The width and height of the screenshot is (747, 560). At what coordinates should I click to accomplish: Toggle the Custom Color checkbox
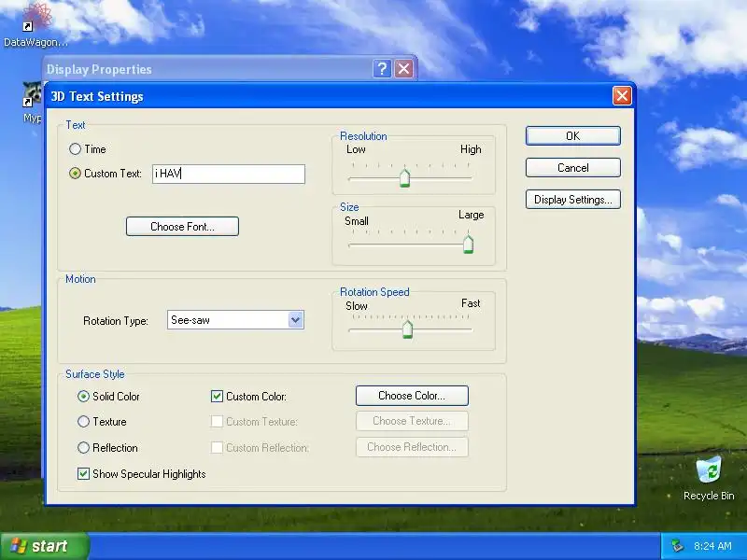tap(217, 396)
